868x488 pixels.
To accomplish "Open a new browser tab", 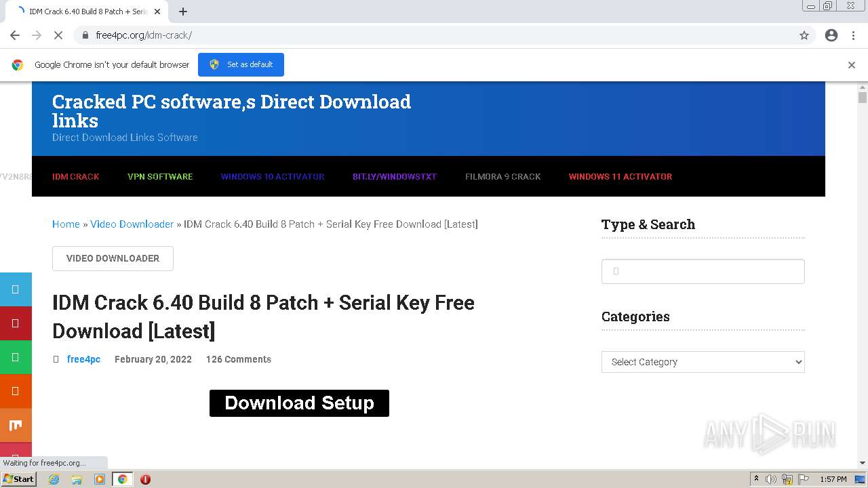I will (183, 12).
